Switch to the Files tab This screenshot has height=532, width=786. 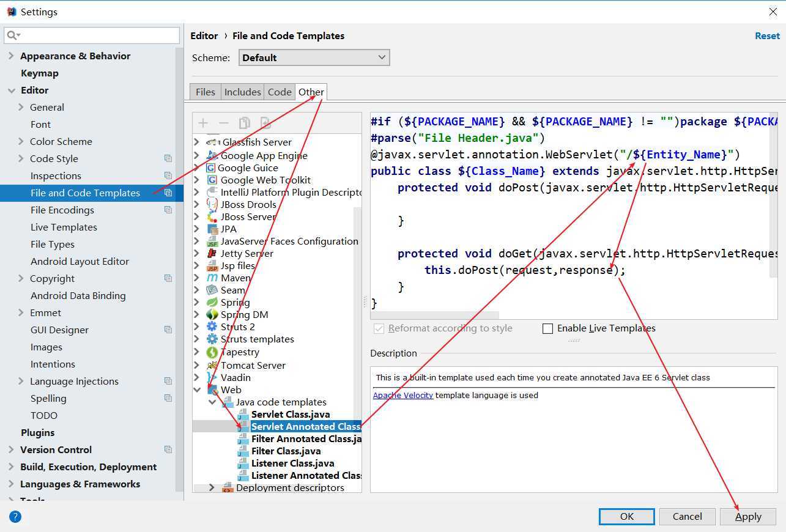coord(206,92)
